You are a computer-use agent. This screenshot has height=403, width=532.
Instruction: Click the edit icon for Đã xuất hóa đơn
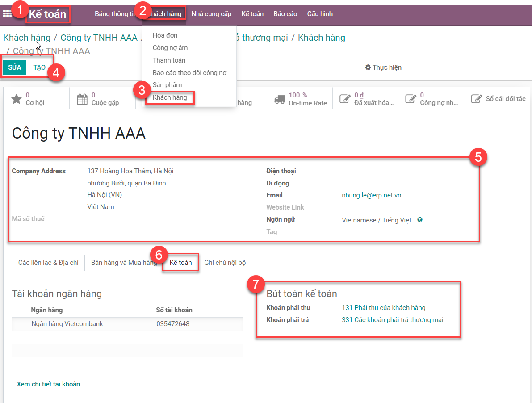pyautogui.click(x=345, y=99)
